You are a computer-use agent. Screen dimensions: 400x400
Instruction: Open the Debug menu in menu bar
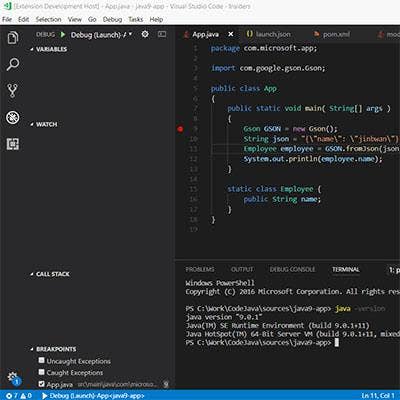tap(112, 20)
